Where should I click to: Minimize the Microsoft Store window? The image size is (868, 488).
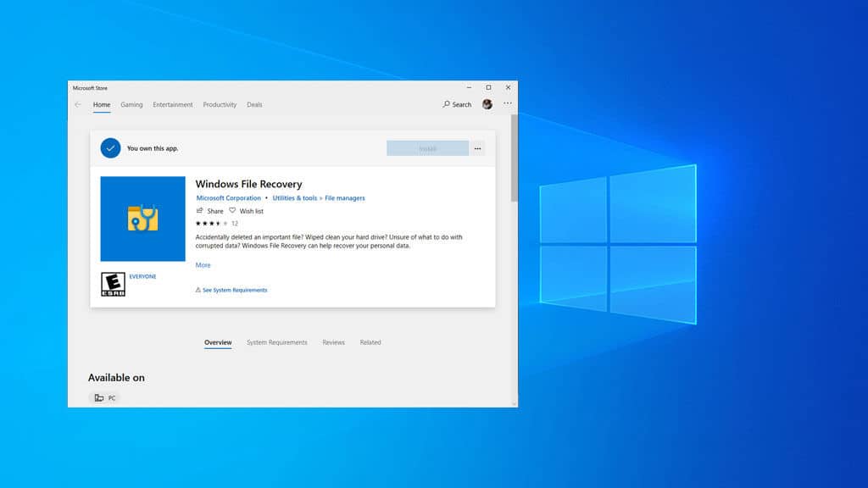[469, 87]
